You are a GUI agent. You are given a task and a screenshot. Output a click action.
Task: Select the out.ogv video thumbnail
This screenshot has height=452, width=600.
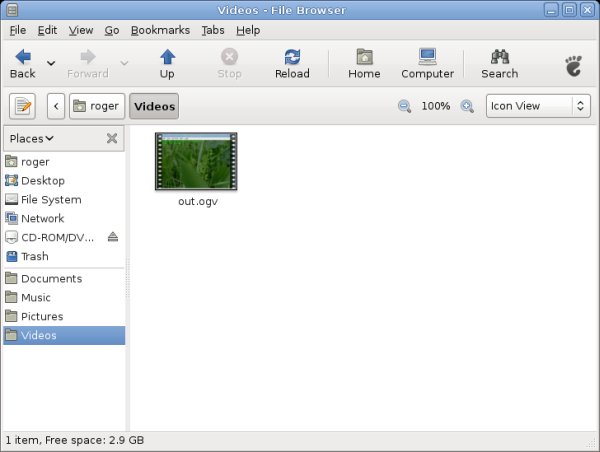click(x=196, y=161)
